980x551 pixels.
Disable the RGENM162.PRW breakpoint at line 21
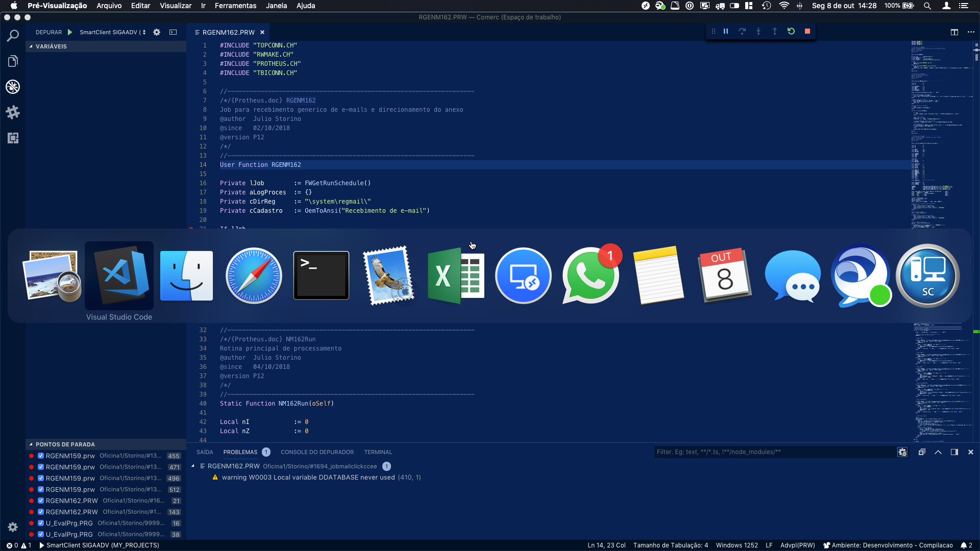[41, 500]
